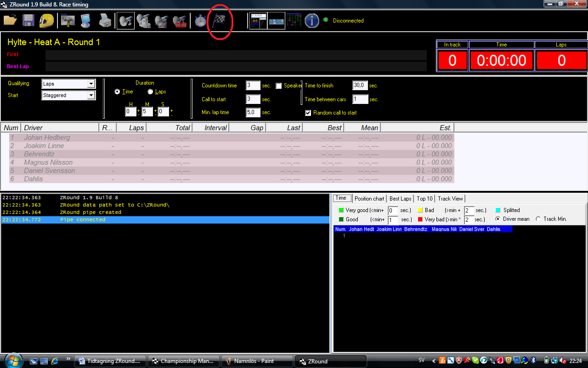Screen dimensions: 588x368
Task: Click the Best column header
Action: point(323,128)
